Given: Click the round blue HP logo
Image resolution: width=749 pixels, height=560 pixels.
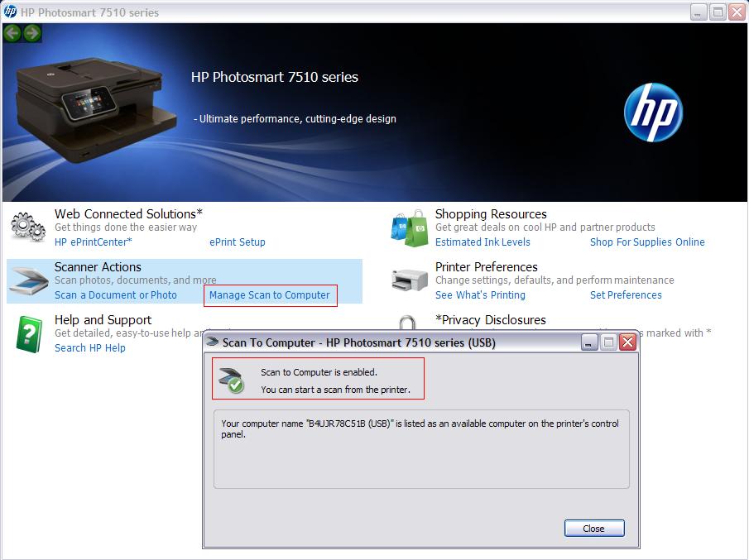Looking at the screenshot, I should point(653,112).
